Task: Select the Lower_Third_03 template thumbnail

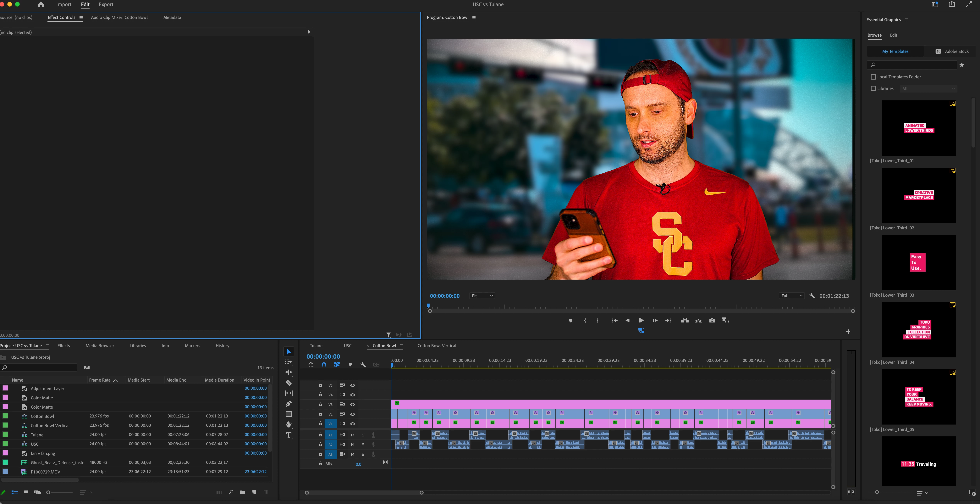Action: click(918, 262)
